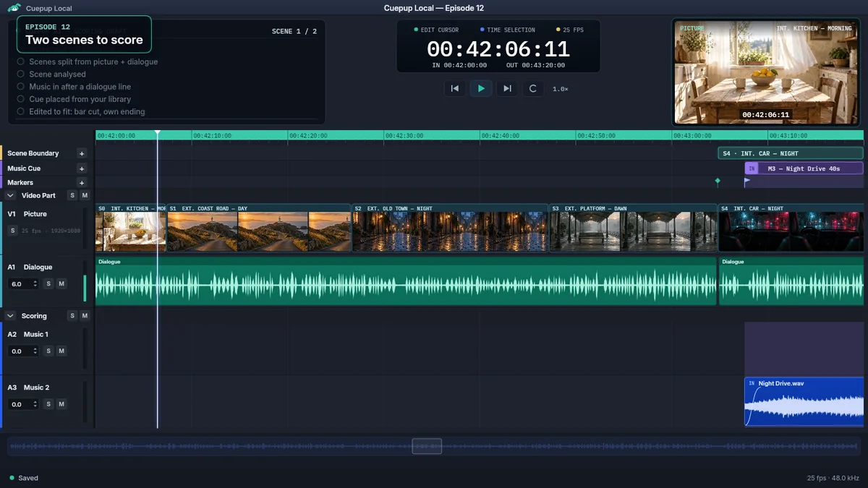The image size is (868, 488).
Task: Skip forward with the next transport button
Action: [507, 88]
